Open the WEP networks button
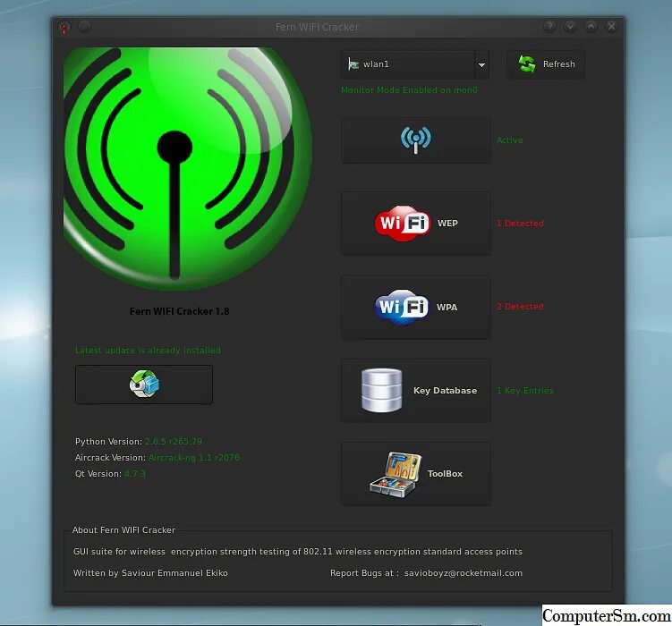Image resolution: width=672 pixels, height=626 pixels. point(416,224)
